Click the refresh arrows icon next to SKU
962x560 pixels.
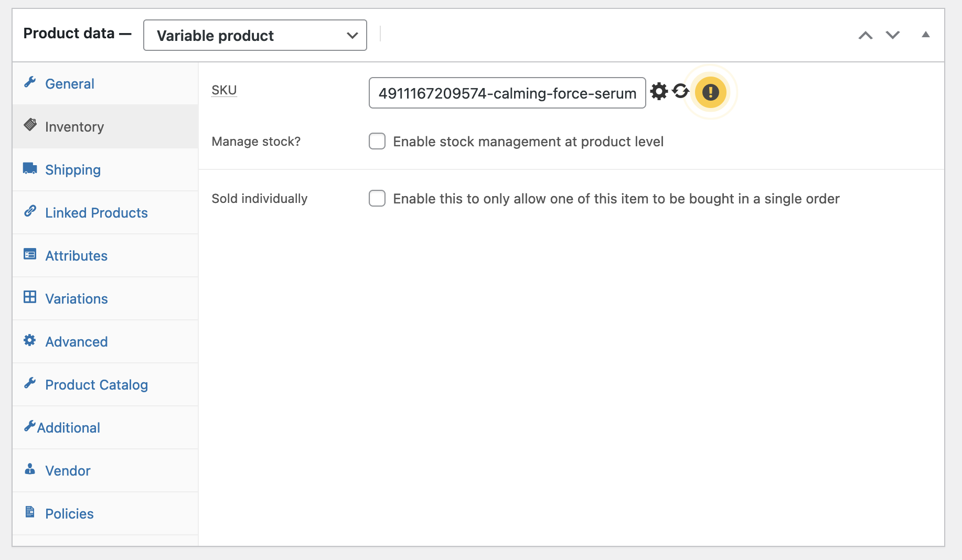point(681,91)
